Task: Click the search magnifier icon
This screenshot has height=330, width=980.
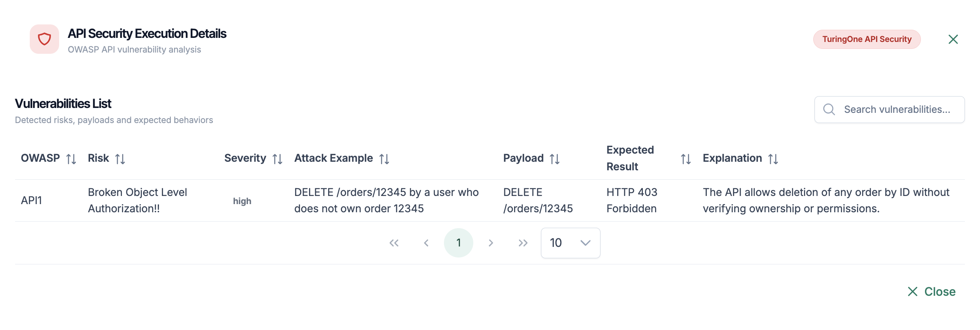Action: tap(829, 109)
